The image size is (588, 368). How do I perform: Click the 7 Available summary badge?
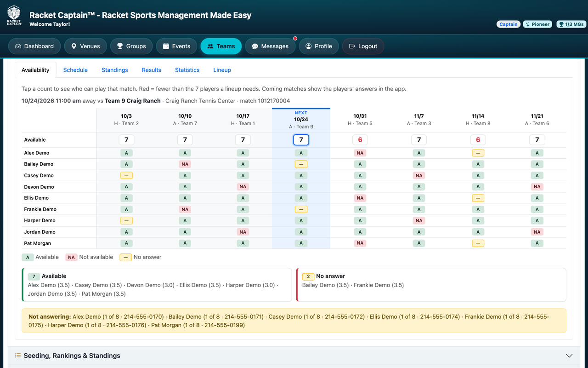[34, 276]
